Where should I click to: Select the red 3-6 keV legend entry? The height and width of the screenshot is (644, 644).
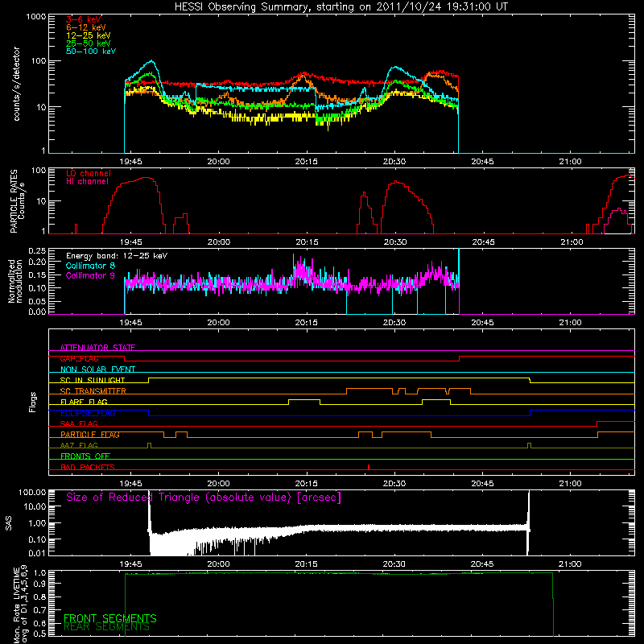(x=84, y=19)
